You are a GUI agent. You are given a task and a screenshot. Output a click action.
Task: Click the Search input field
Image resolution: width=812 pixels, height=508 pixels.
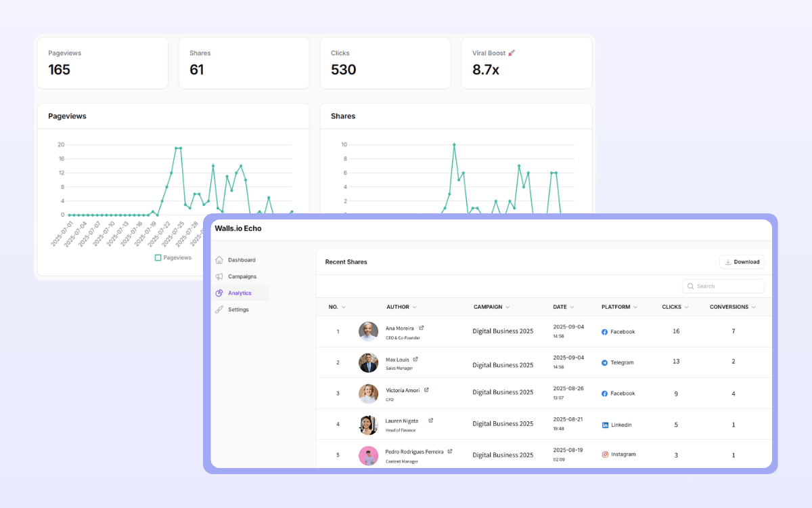point(723,287)
